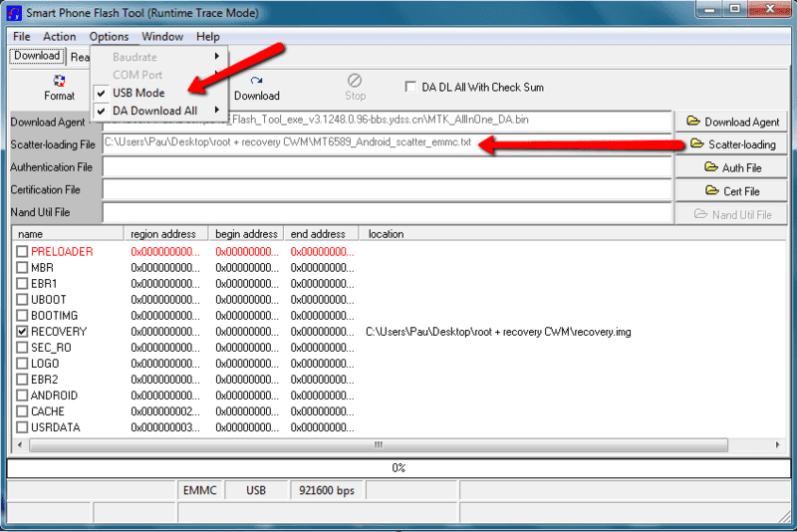The height and width of the screenshot is (532, 797).
Task: Select the COM Port menu entry
Action: [137, 75]
